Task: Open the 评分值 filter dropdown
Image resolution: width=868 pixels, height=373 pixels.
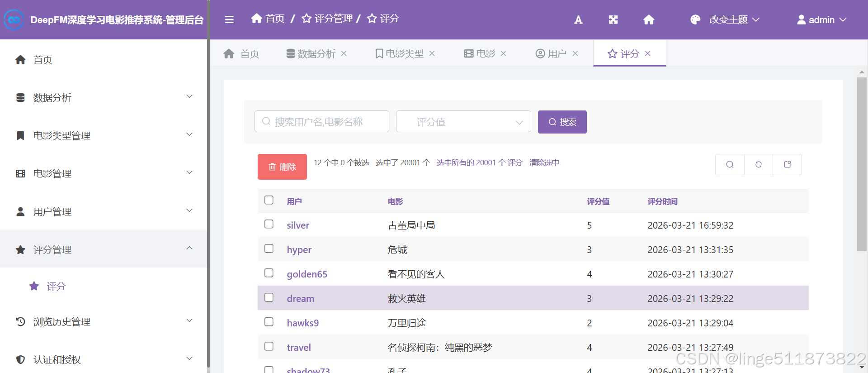Action: click(x=463, y=121)
